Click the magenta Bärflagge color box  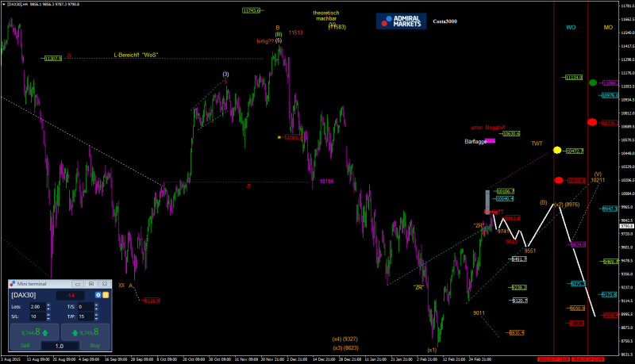pyautogui.click(x=491, y=140)
